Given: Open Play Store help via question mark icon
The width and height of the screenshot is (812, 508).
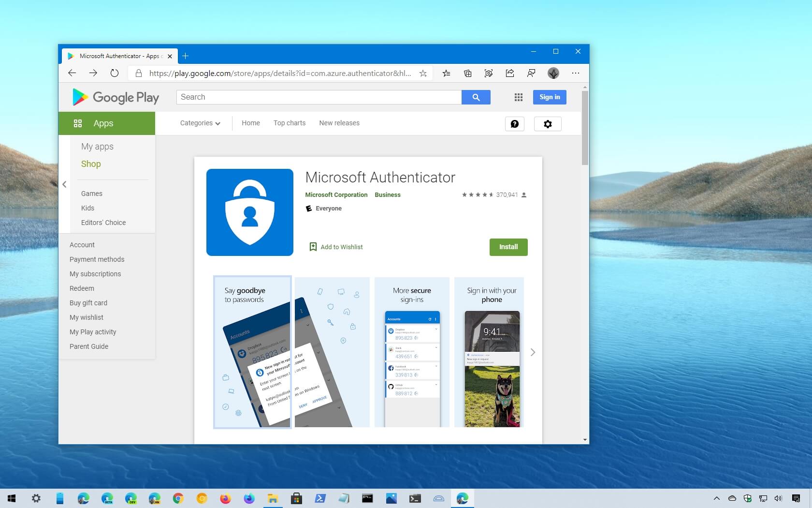Looking at the screenshot, I should 514,124.
